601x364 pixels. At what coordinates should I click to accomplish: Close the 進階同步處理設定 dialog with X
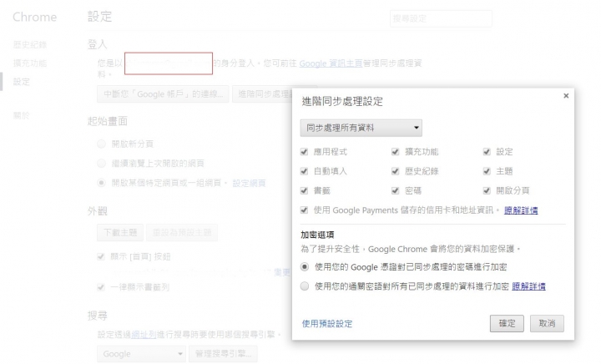(x=566, y=96)
